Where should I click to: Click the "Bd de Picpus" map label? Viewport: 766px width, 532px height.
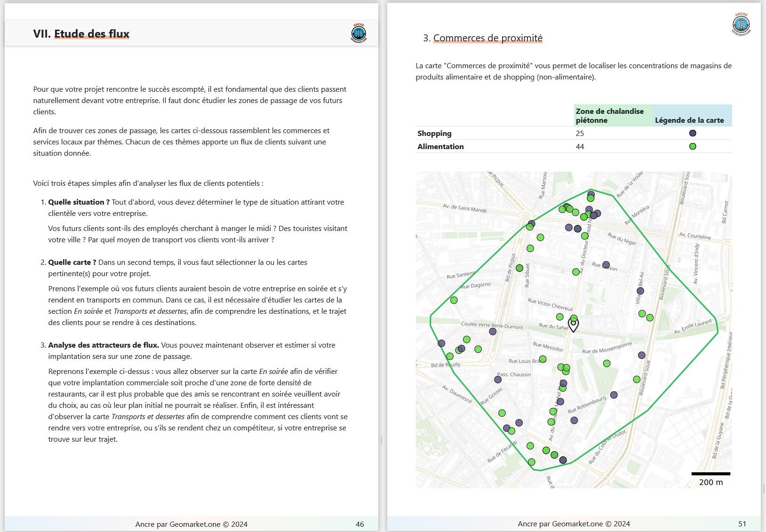(511, 267)
